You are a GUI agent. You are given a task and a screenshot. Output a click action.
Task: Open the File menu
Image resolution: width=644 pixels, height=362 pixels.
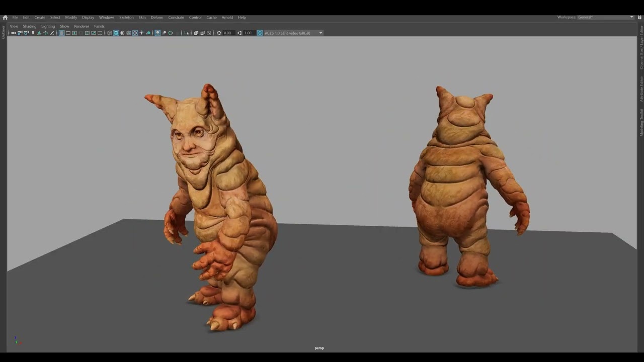[x=15, y=18]
